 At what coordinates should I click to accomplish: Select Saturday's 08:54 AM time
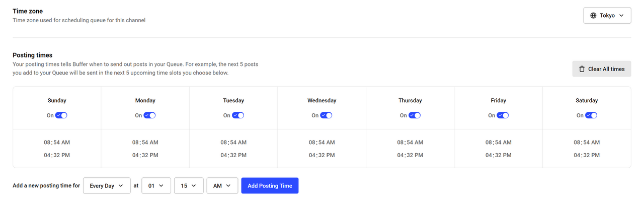click(587, 143)
